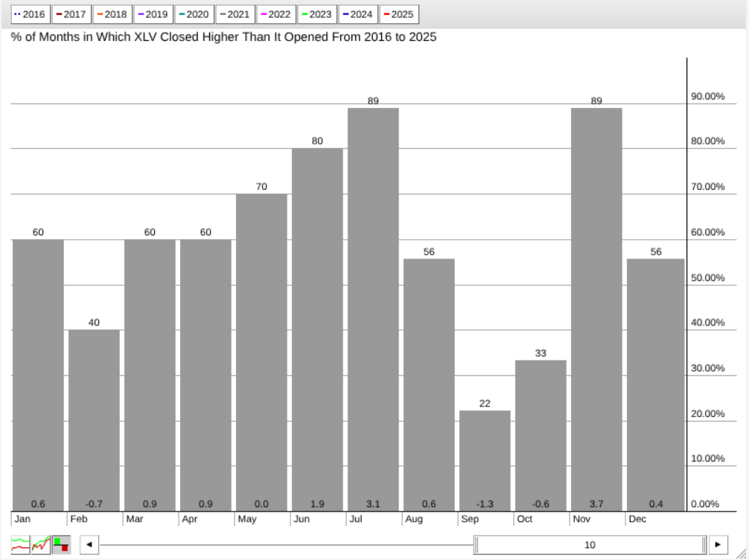
Task: Click the Aug month label on the axis
Action: [x=414, y=519]
